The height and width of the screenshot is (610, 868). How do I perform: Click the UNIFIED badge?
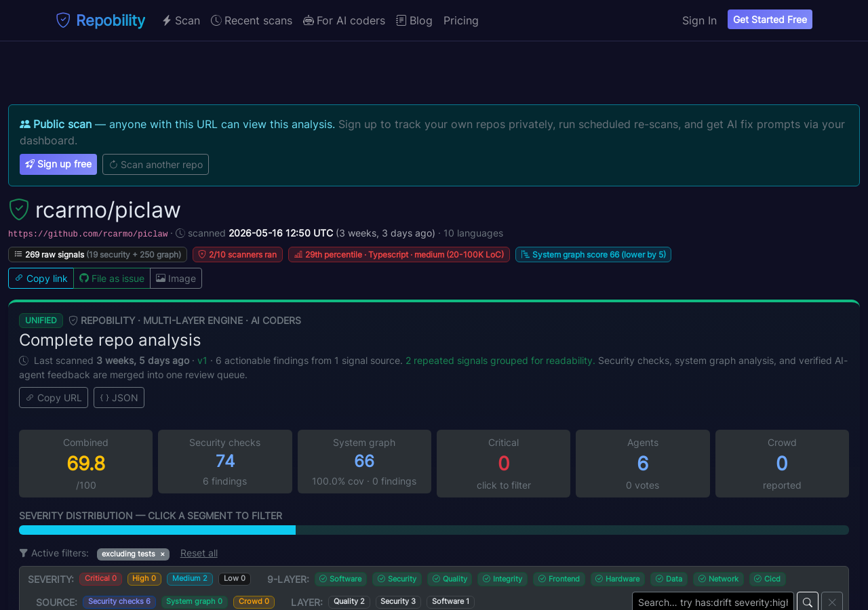(41, 321)
